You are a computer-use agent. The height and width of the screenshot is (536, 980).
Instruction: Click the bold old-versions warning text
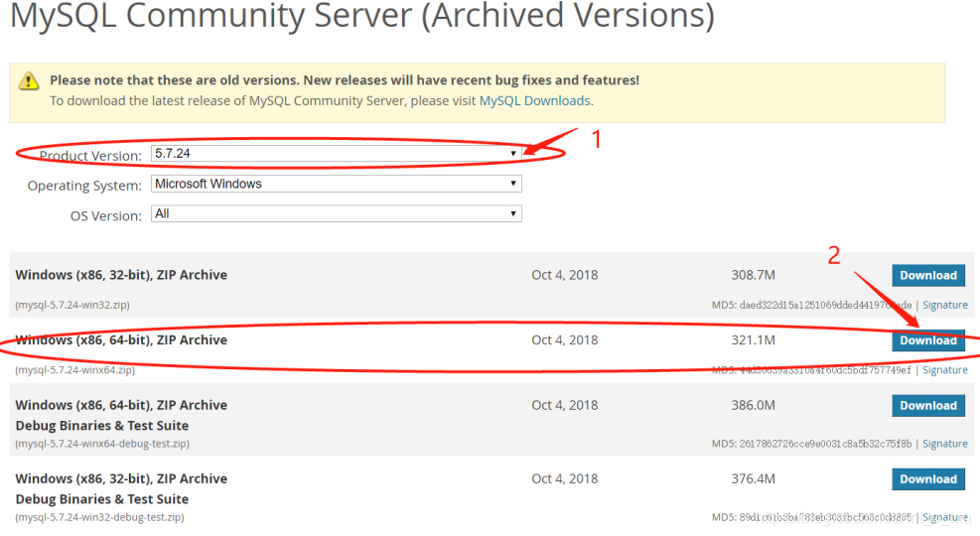click(345, 80)
